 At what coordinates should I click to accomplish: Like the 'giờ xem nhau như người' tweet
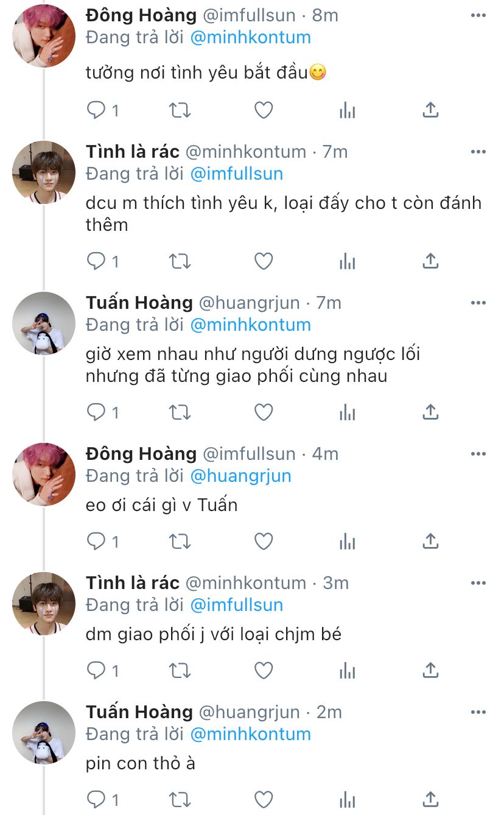pyautogui.click(x=263, y=412)
